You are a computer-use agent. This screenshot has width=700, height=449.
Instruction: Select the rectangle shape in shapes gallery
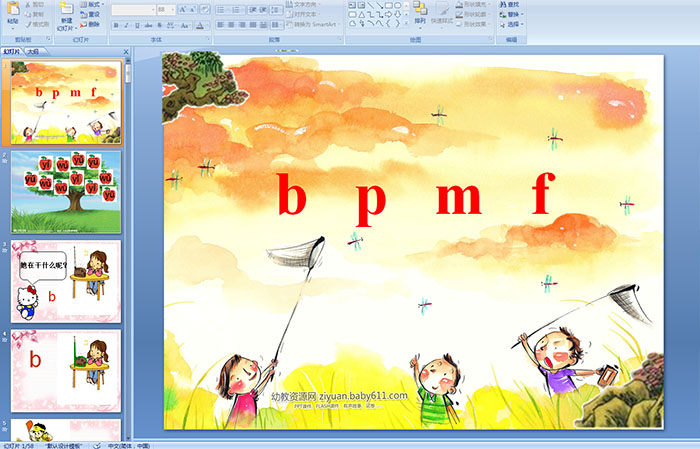click(x=389, y=5)
